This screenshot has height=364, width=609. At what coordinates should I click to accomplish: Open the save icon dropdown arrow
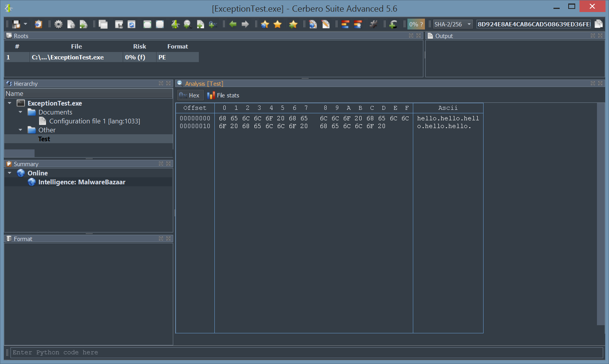click(26, 24)
